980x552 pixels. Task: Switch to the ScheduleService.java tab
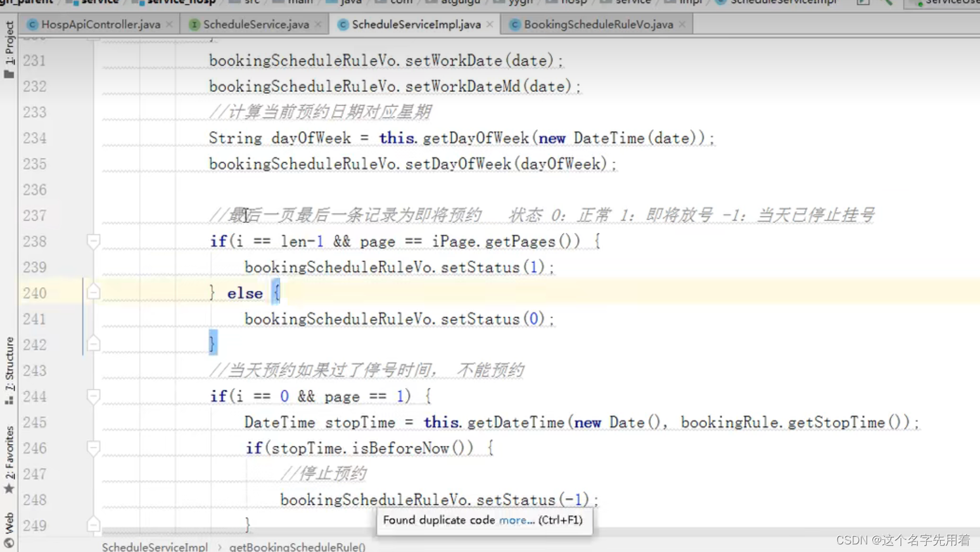pos(256,25)
